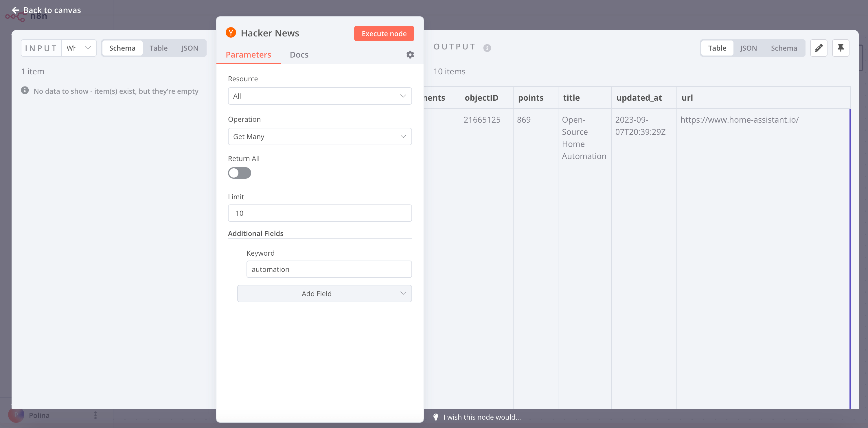This screenshot has width=868, height=428.
Task: Click the Polina user avatar
Action: pos(16,415)
